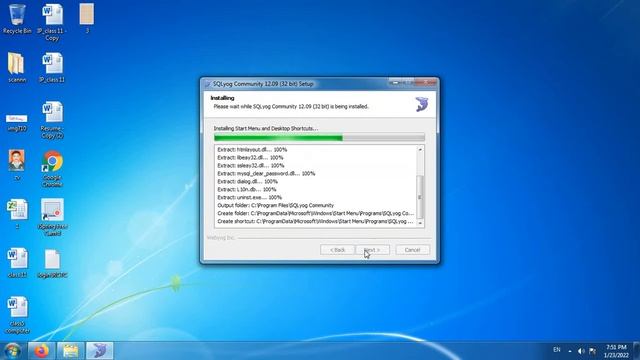Click the 'Installing' header text
The image size is (640, 360).
click(222, 98)
